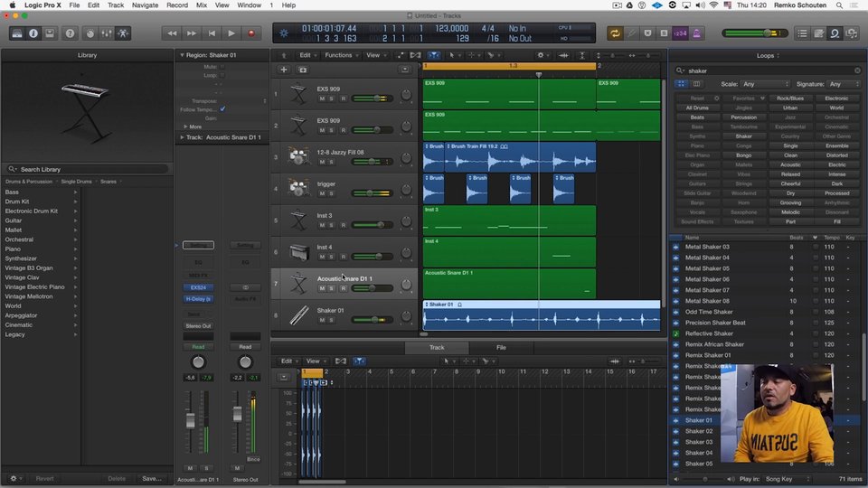Toggle the Metronome button
This screenshot has width=868, height=488.
point(696,33)
